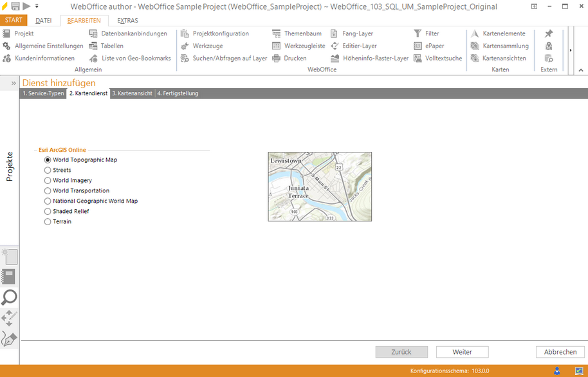Open the EXTRAS ribbon tab
Image resolution: width=588 pixels, height=377 pixels.
pyautogui.click(x=127, y=20)
